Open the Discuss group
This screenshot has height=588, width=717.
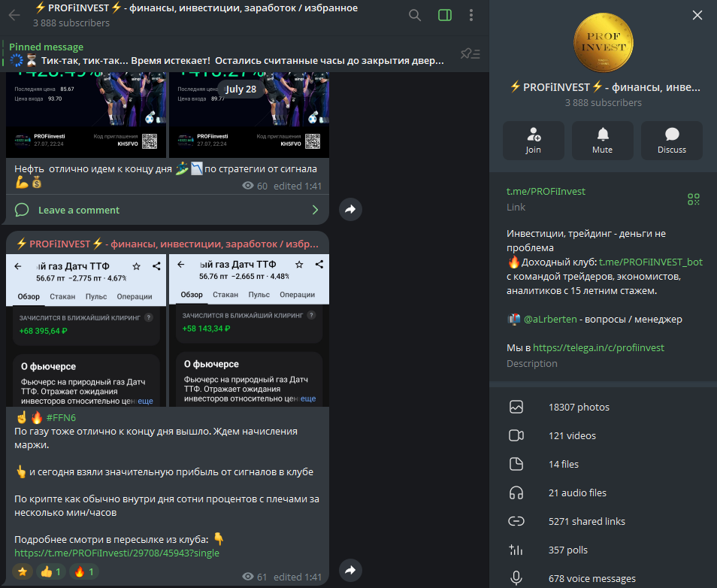point(671,141)
